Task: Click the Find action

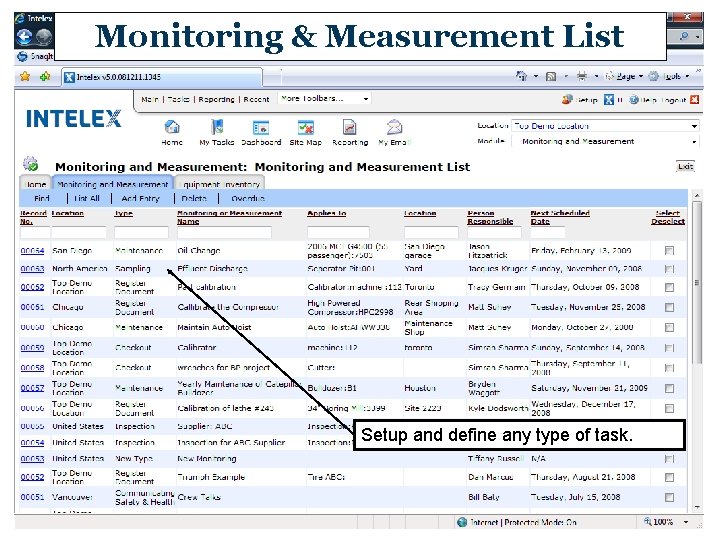Action: 41,198
